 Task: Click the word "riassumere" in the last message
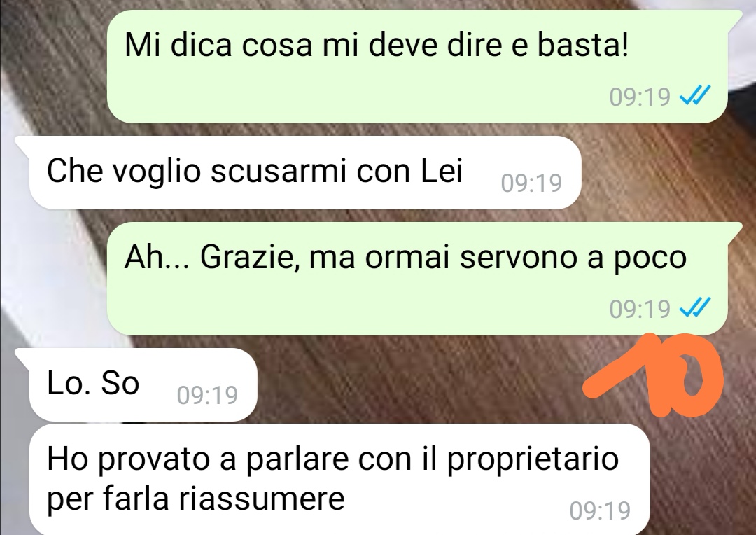[x=262, y=498]
